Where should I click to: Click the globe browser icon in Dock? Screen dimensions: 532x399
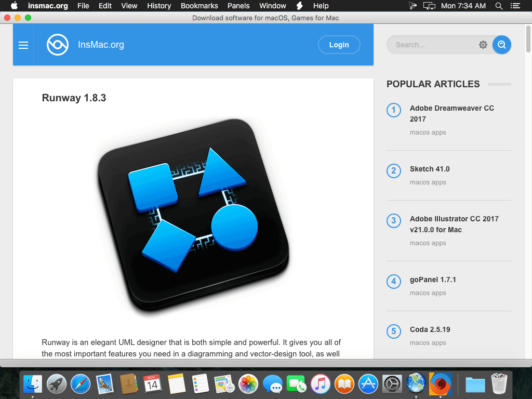(x=416, y=383)
